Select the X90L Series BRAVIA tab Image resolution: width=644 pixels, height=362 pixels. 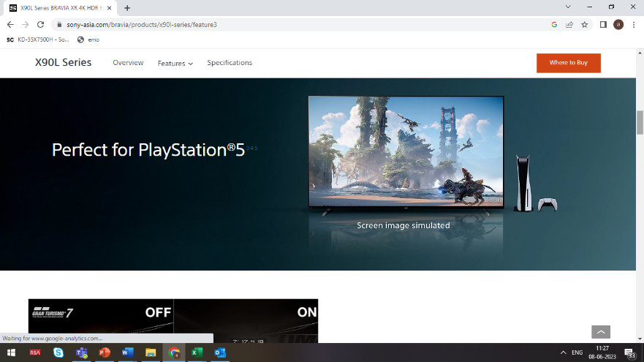click(61, 8)
